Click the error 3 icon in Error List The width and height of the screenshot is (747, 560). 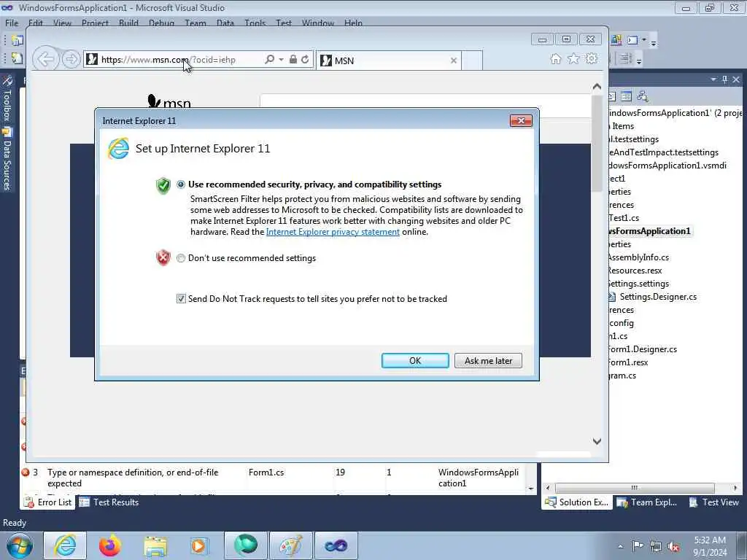click(26, 472)
